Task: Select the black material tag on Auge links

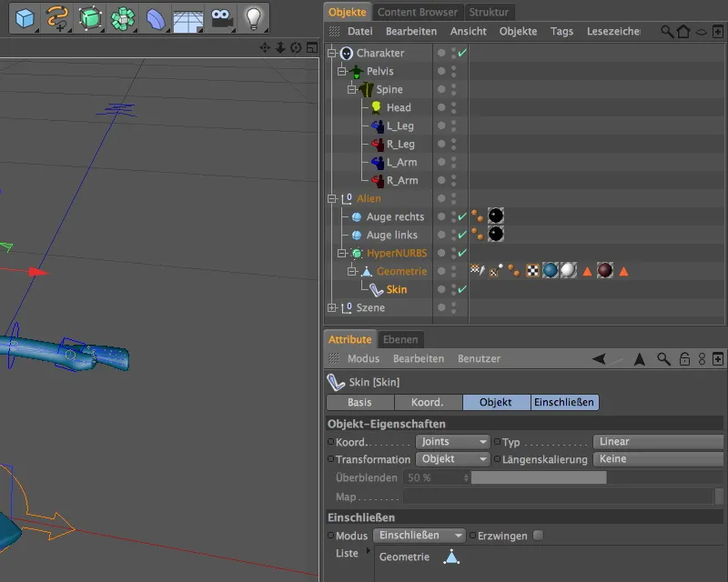Action: (496, 234)
